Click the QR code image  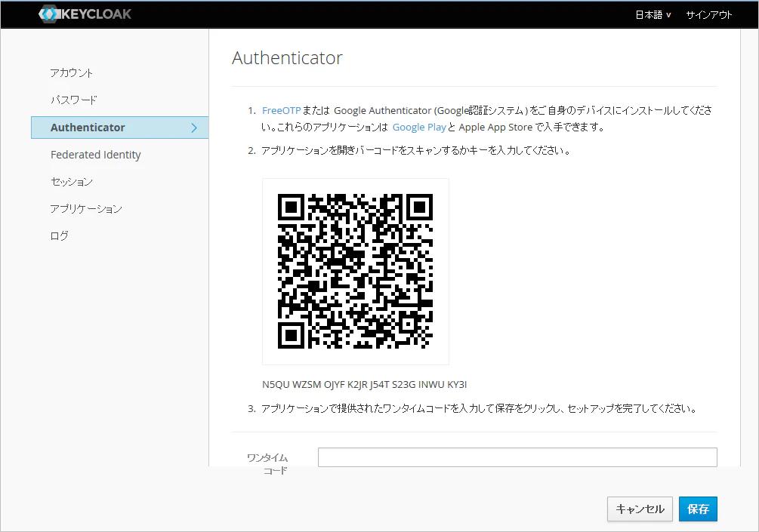pyautogui.click(x=355, y=272)
